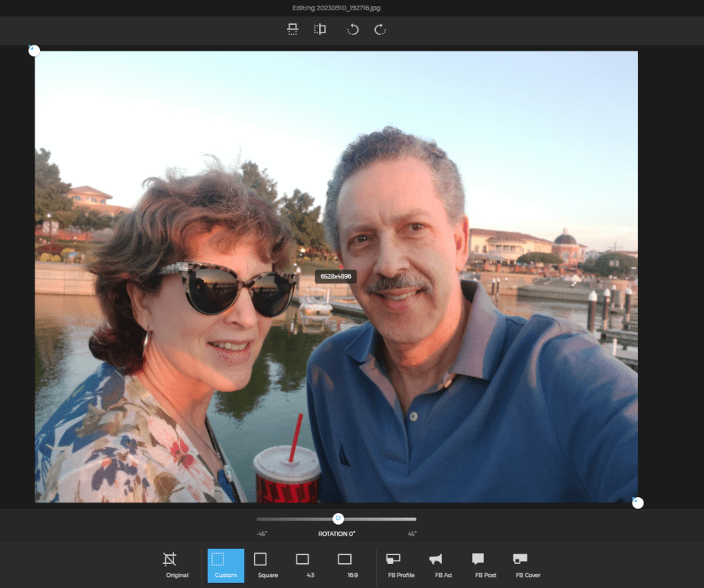This screenshot has height=588, width=704.
Task: Click the bottom-right crop corner handle
Action: [x=637, y=503]
